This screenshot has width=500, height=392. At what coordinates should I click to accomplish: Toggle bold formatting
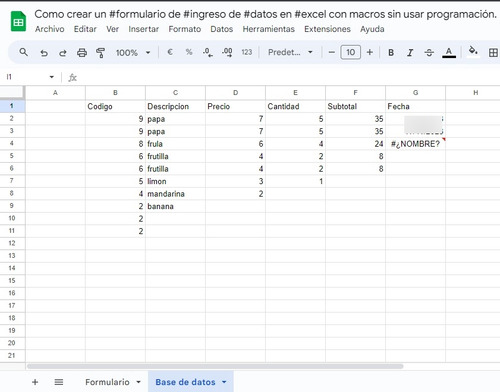391,53
